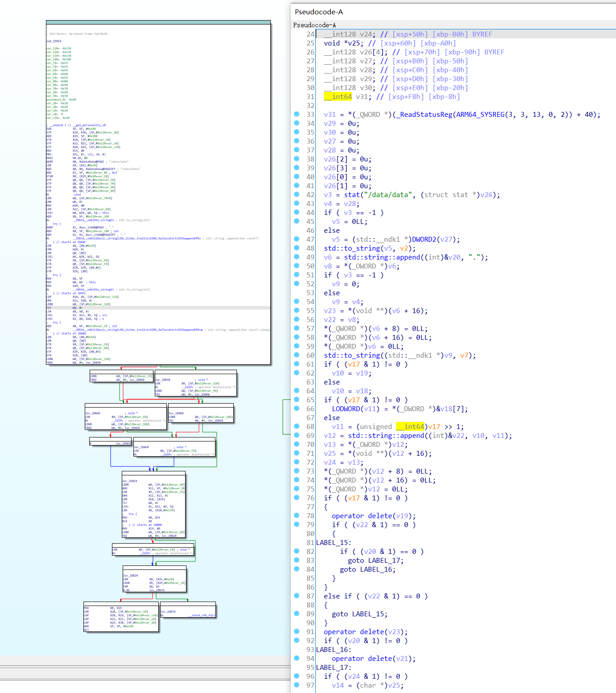Toggle breakpoint dot on pseudocode line 69
Viewport: 616px width, 693px height.
coord(297,435)
